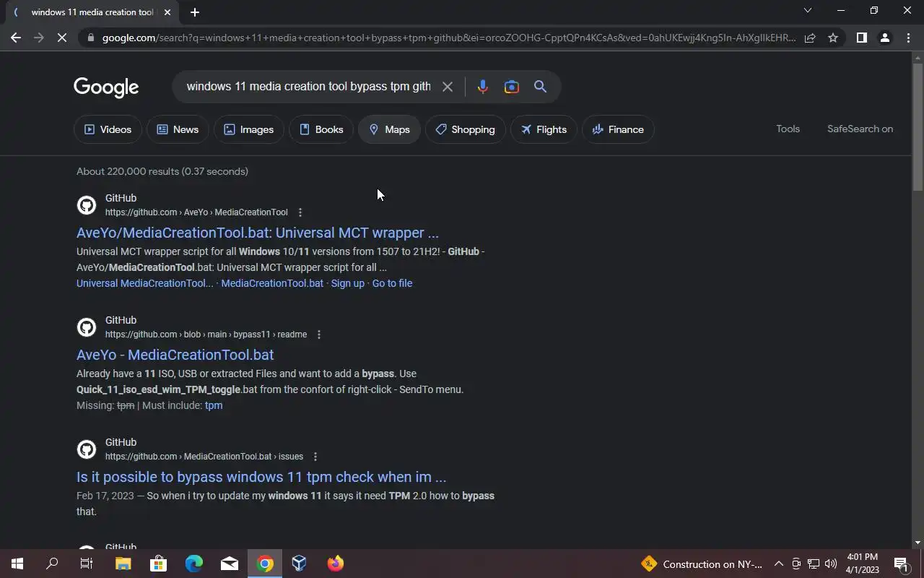Open tab search dropdown chevron
The image size is (924, 578).
[x=808, y=10]
